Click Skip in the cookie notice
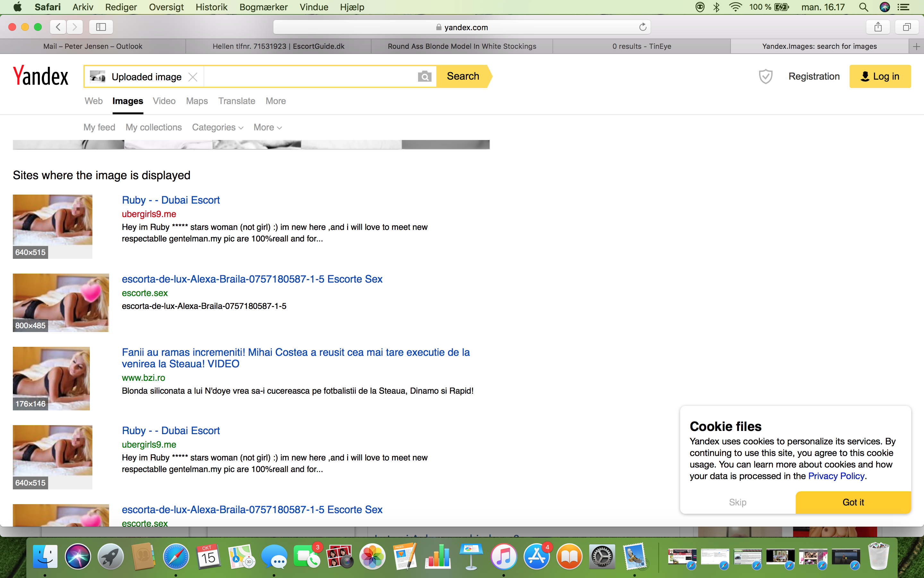 tap(738, 502)
